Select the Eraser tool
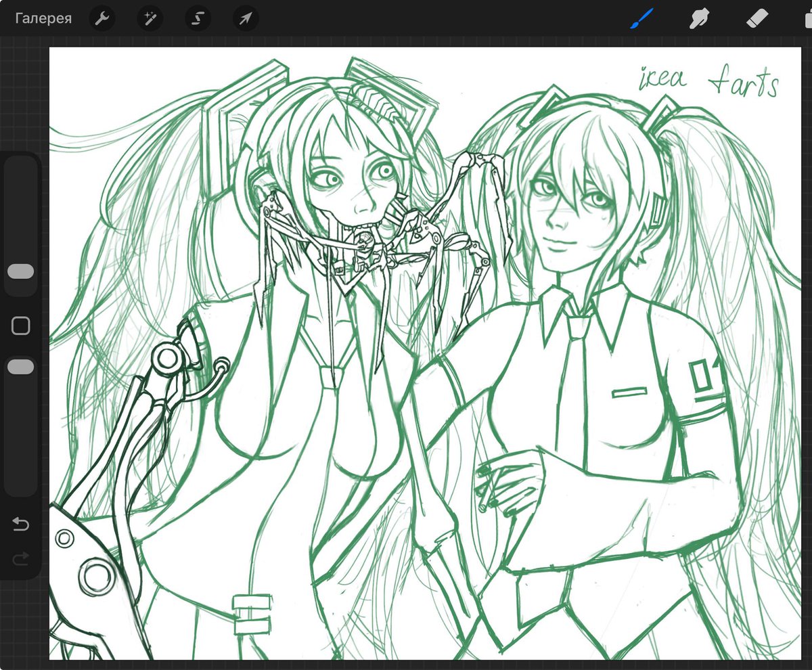The height and width of the screenshot is (670, 812). [x=757, y=18]
